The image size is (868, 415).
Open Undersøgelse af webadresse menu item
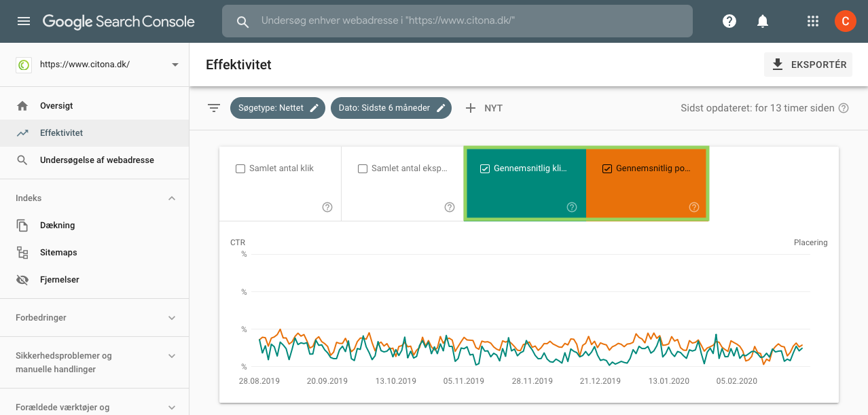coord(94,160)
